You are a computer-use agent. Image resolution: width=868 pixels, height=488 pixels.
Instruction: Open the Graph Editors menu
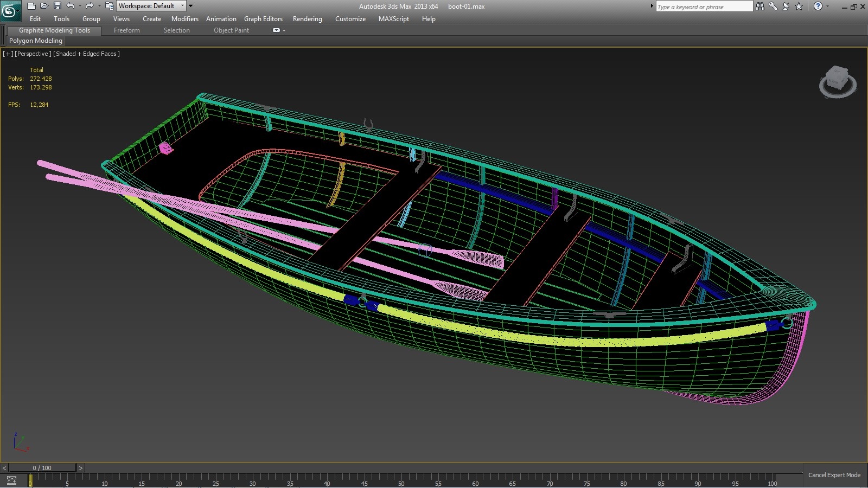[263, 19]
